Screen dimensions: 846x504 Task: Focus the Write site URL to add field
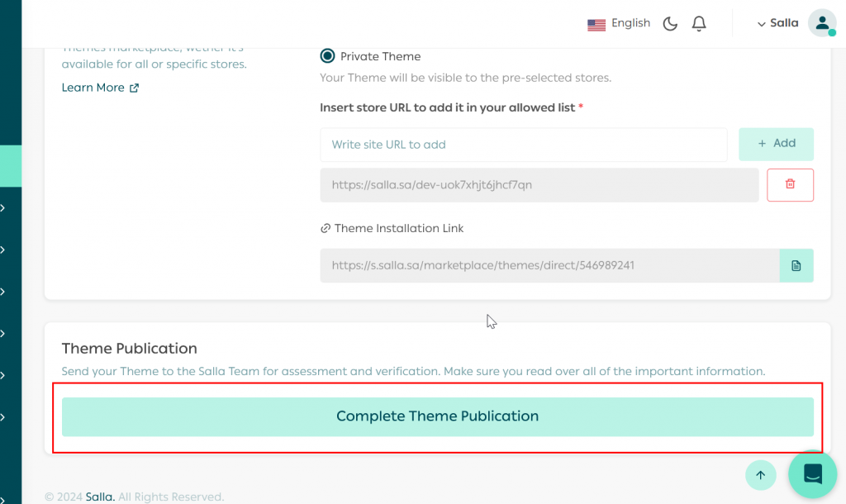point(523,145)
